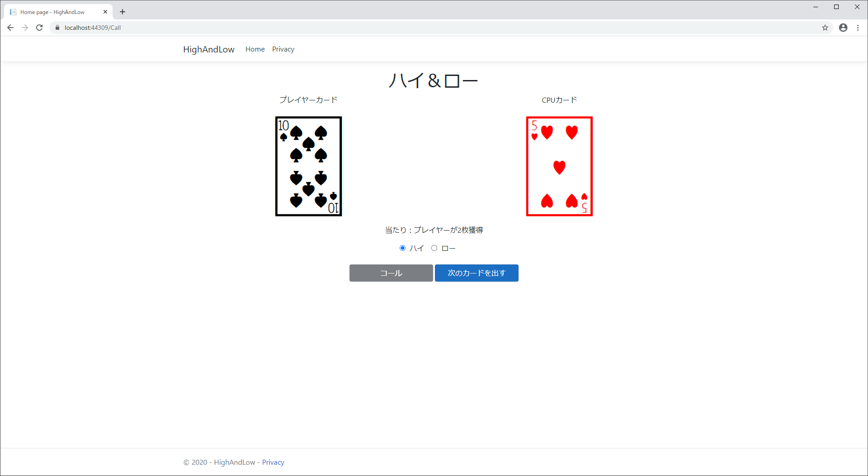Image resolution: width=868 pixels, height=476 pixels.
Task: Click the browser forward arrow
Action: tap(25, 28)
